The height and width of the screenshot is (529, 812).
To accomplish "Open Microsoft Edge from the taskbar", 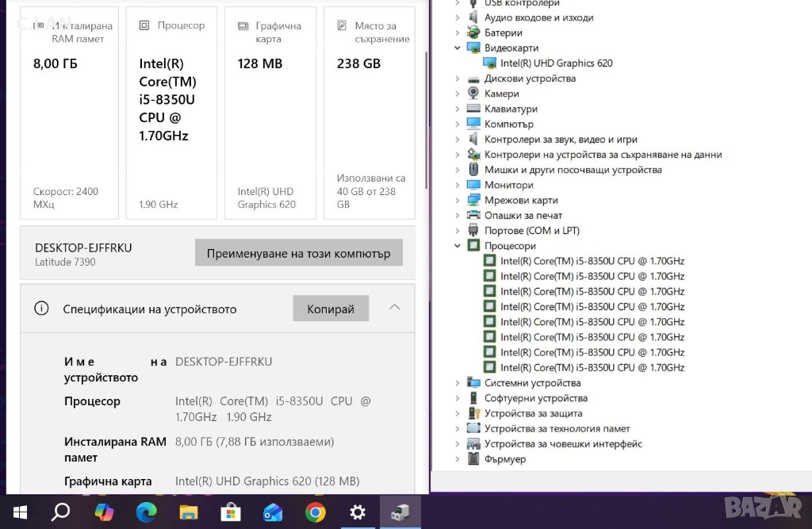I will click(146, 512).
